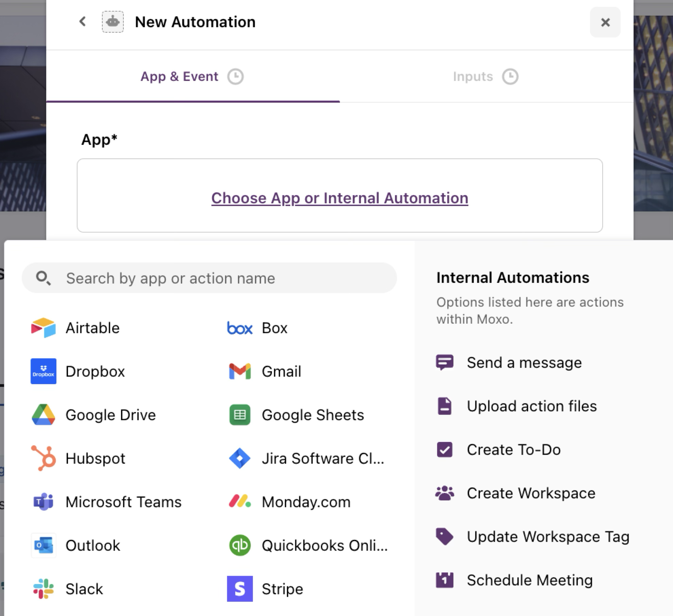Click the Dropbox logo icon
The width and height of the screenshot is (673, 616).
(x=43, y=371)
